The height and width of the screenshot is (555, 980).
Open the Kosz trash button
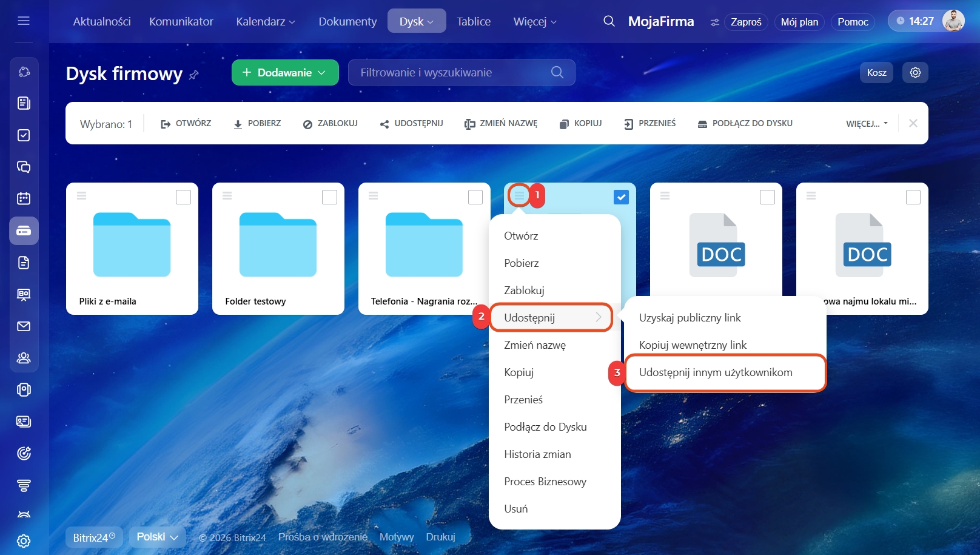(876, 73)
